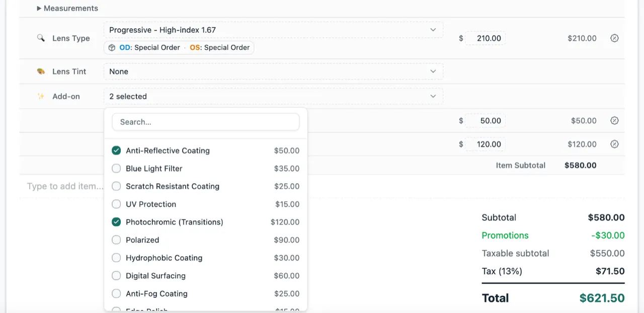
Task: Click the Taxable subtotal $550.00 value
Action: pyautogui.click(x=607, y=254)
